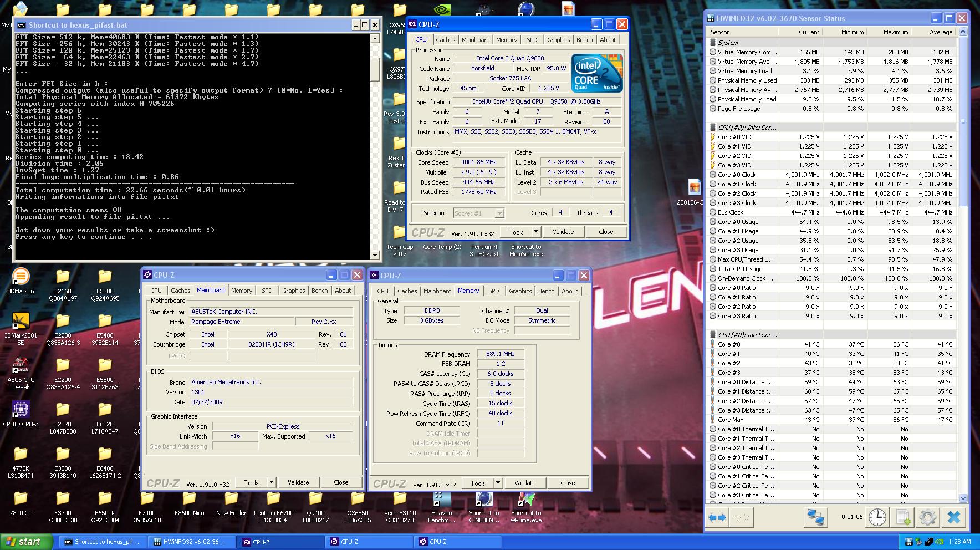This screenshot has width=980, height=550.
Task: Open the 7800 GT folder
Action: point(21,502)
